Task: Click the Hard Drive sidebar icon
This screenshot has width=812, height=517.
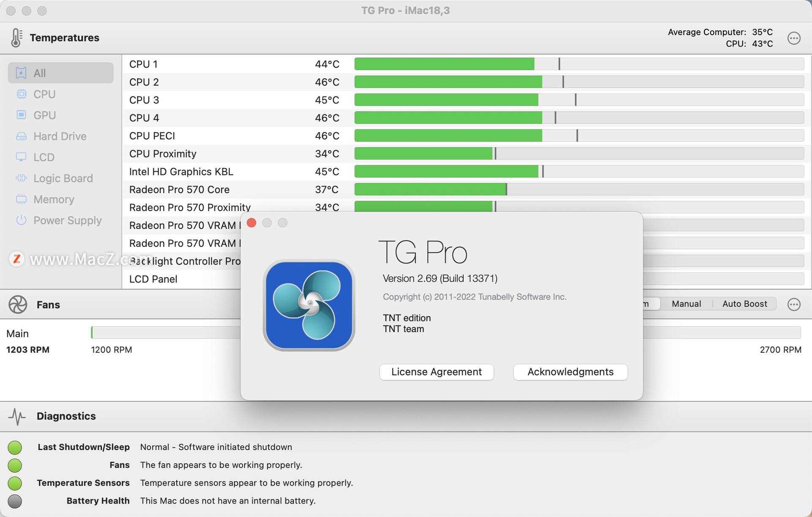Action: pyautogui.click(x=21, y=136)
